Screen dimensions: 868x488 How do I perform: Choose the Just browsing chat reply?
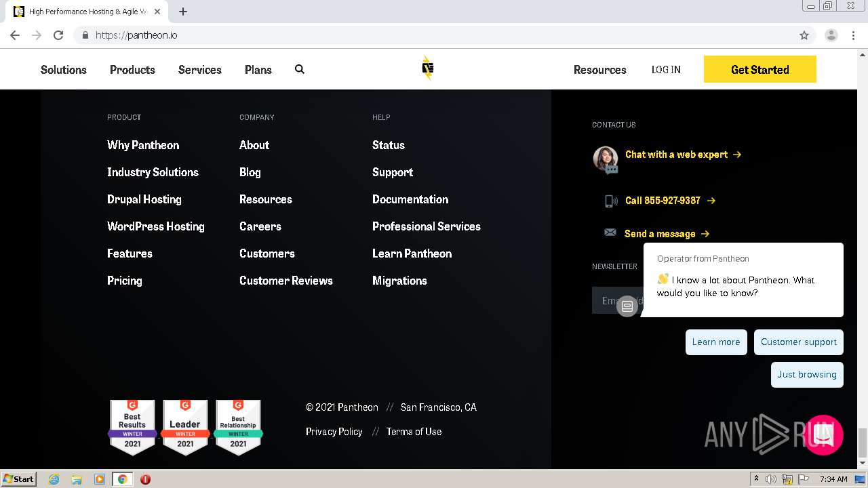(x=807, y=375)
